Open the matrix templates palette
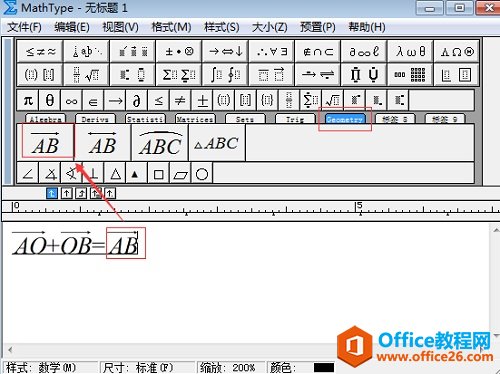Viewport: 500px width, 374px height. (410, 74)
